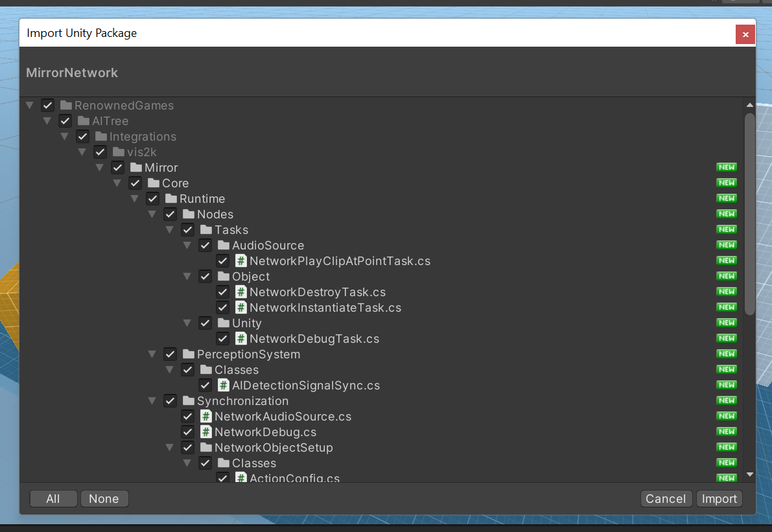772x532 pixels.
Task: Click the PerceptionSystem folder icon
Action: click(188, 354)
